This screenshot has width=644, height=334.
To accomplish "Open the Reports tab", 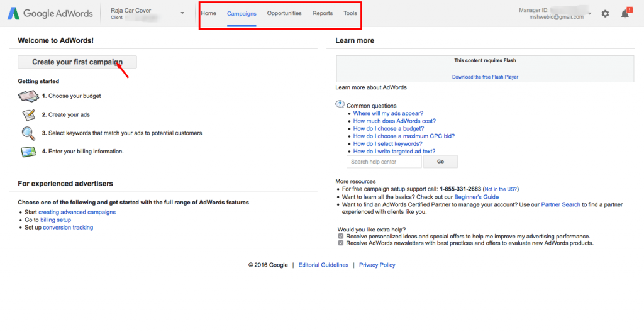I will 323,13.
